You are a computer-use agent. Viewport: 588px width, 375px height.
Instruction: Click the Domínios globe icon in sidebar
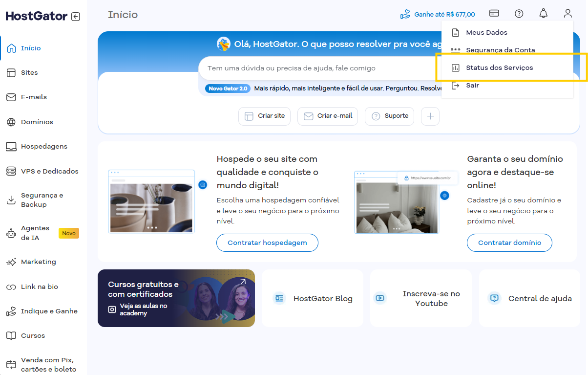[x=11, y=122]
